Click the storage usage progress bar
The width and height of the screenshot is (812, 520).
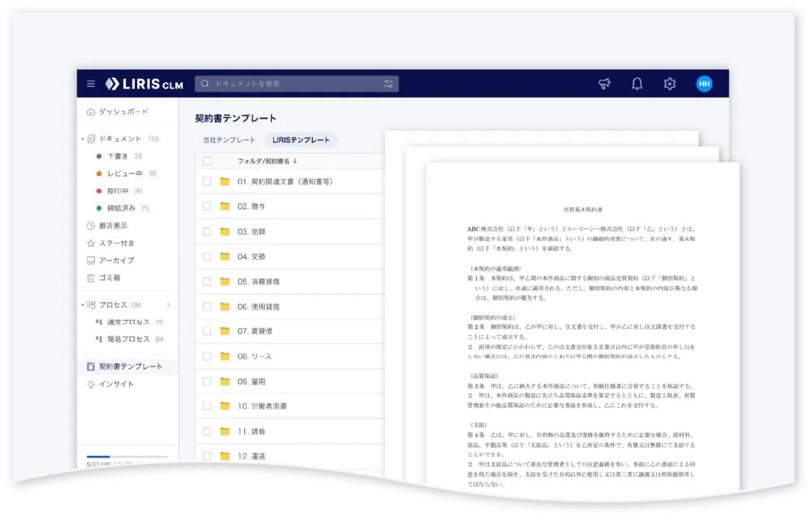point(127,457)
